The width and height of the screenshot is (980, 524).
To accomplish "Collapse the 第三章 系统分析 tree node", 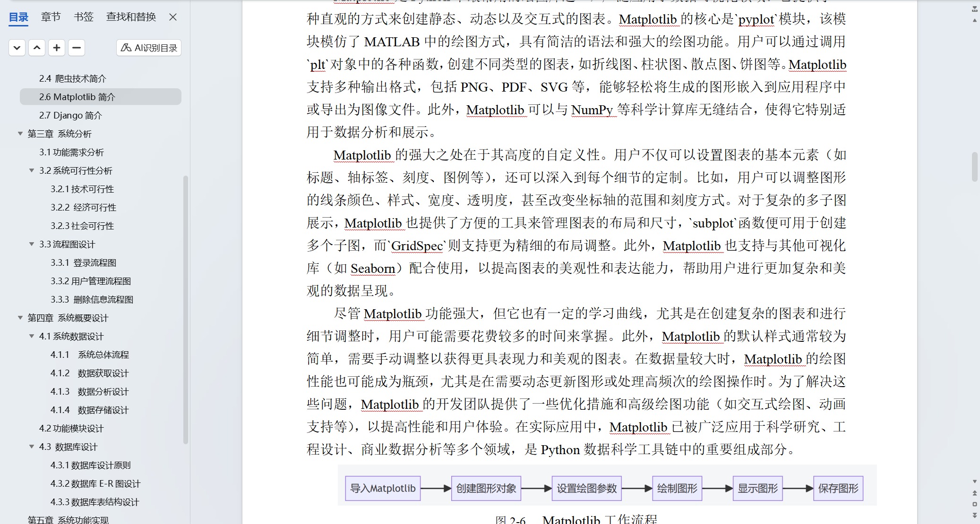I will (20, 134).
